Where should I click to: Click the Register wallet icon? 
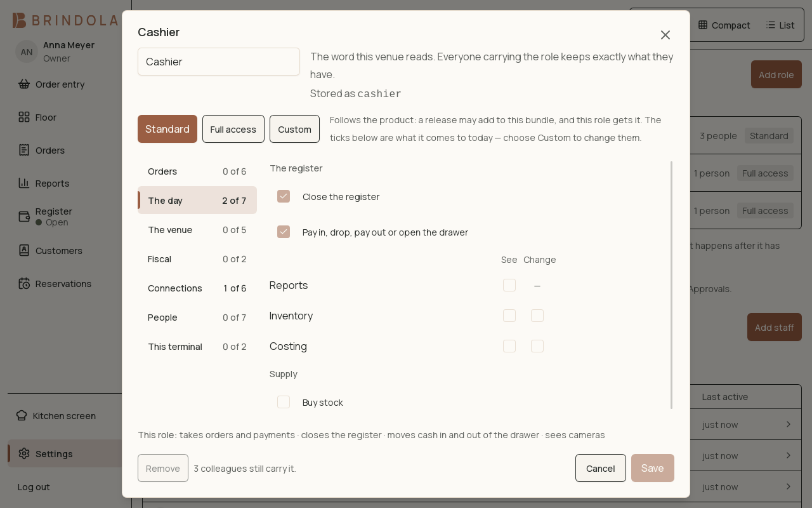[x=24, y=217]
